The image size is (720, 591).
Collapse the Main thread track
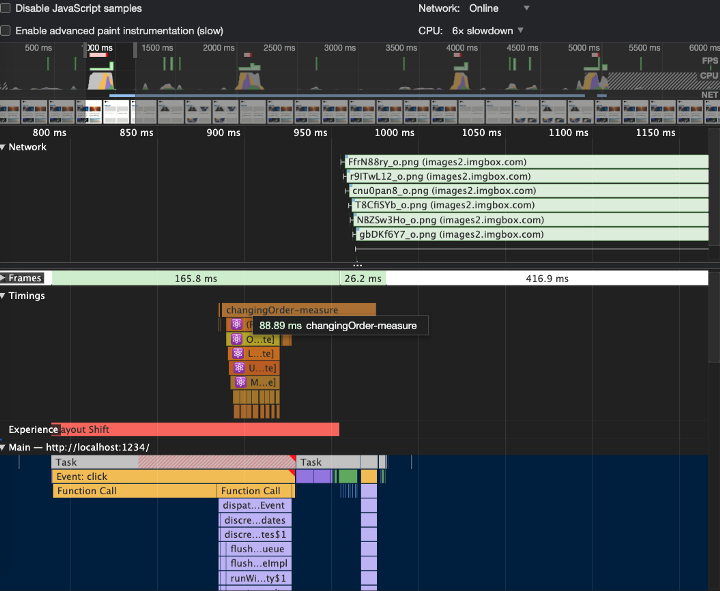tap(4, 447)
